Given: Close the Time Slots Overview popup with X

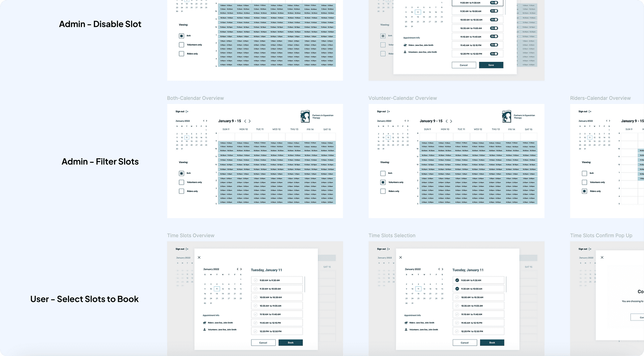Looking at the screenshot, I should [199, 257].
